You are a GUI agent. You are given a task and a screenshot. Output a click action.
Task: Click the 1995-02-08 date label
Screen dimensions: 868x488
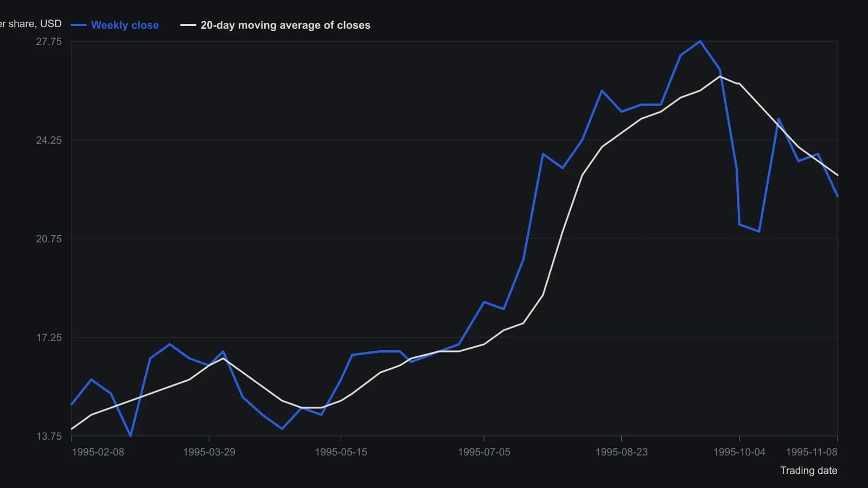[98, 452]
